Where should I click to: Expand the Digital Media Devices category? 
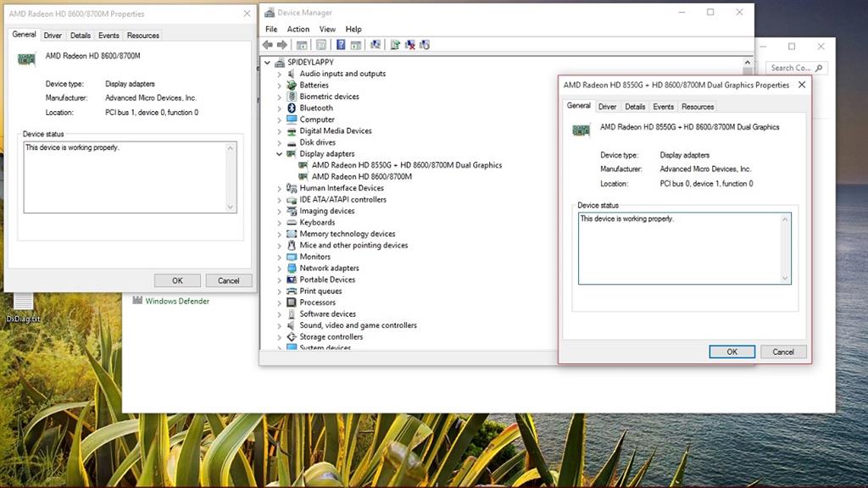click(280, 131)
